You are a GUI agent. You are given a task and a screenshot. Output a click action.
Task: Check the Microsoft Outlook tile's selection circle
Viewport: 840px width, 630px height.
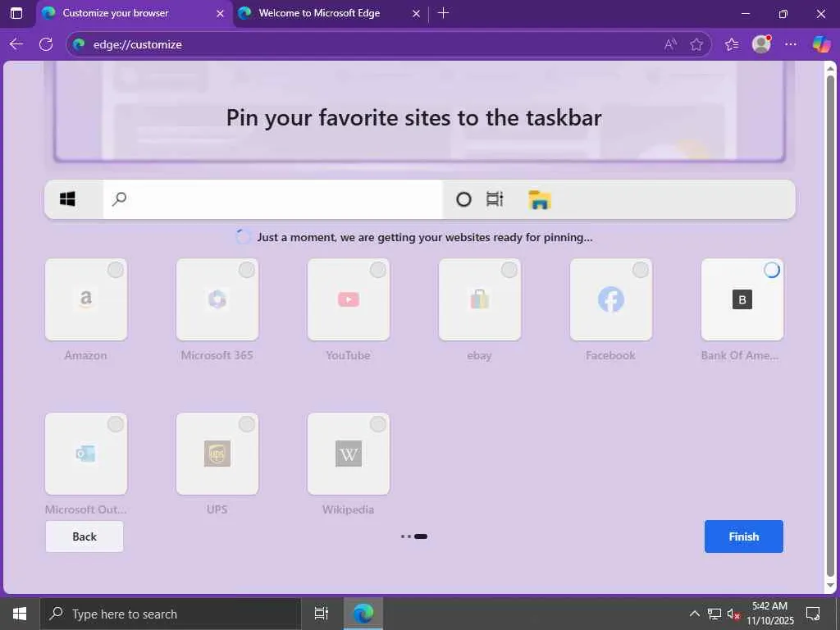point(115,424)
